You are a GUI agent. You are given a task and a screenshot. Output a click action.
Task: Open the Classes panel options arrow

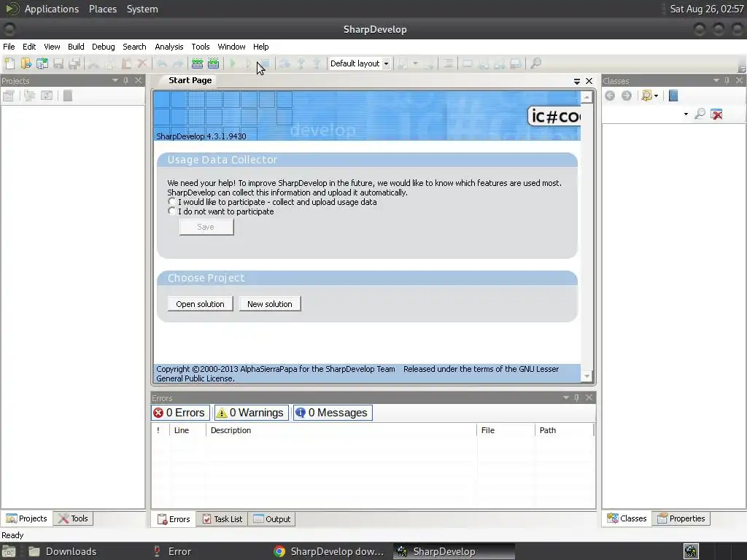pyautogui.click(x=716, y=80)
